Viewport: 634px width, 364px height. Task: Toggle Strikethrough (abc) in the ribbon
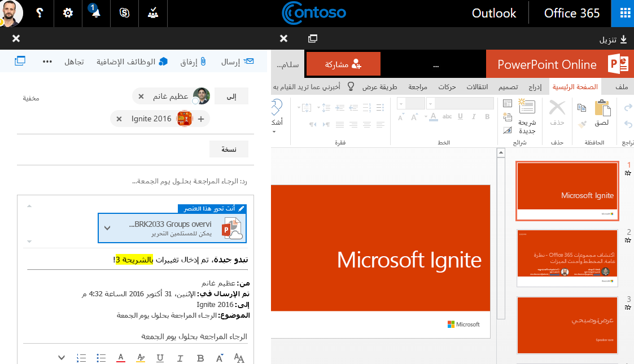447,117
